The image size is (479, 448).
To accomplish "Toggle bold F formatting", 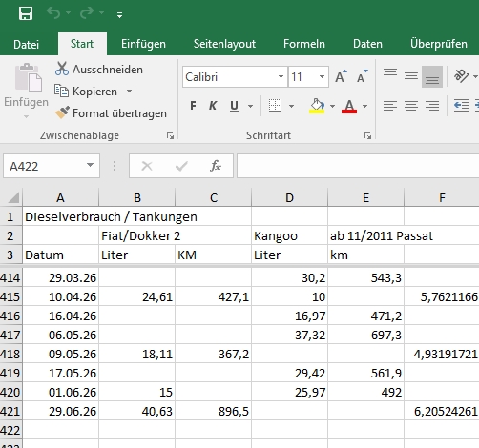I will pos(193,106).
